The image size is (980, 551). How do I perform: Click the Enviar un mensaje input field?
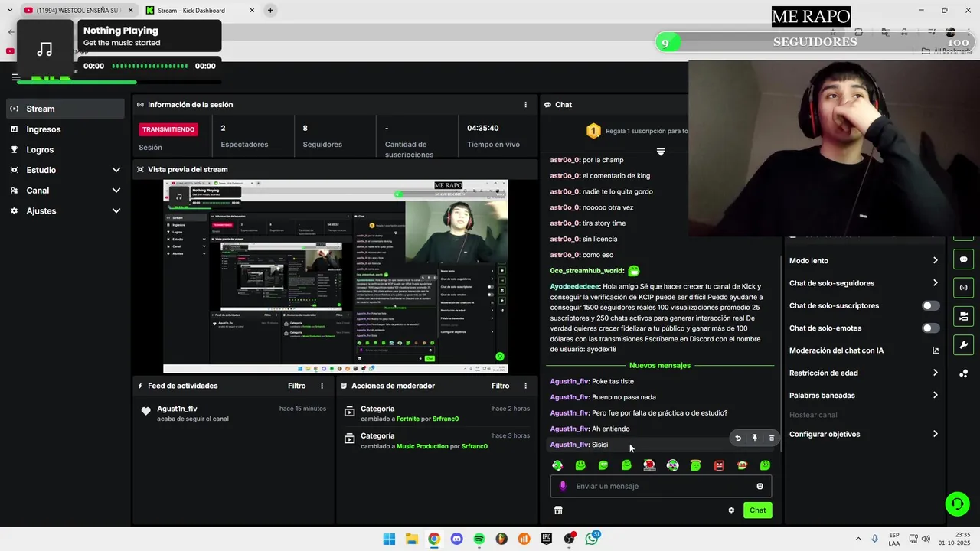tap(661, 486)
